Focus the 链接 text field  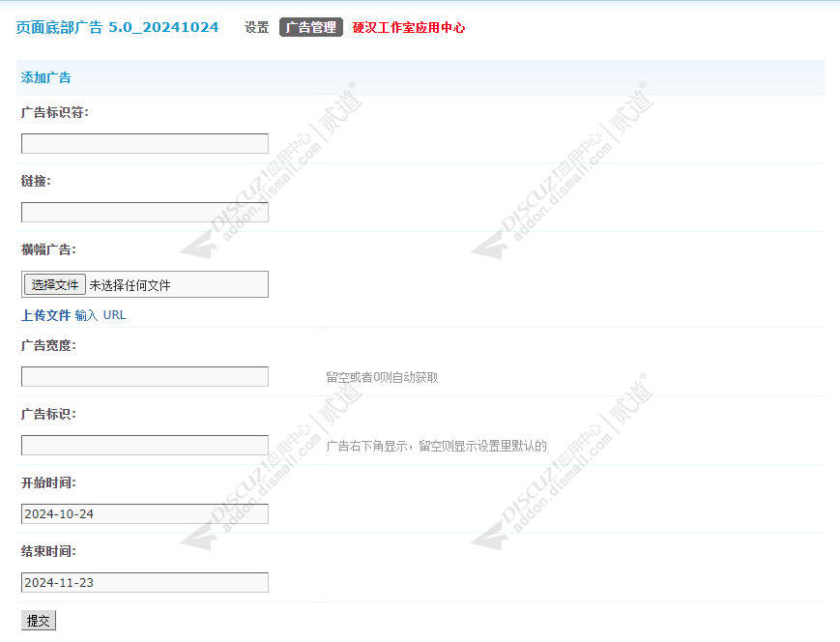coord(145,212)
